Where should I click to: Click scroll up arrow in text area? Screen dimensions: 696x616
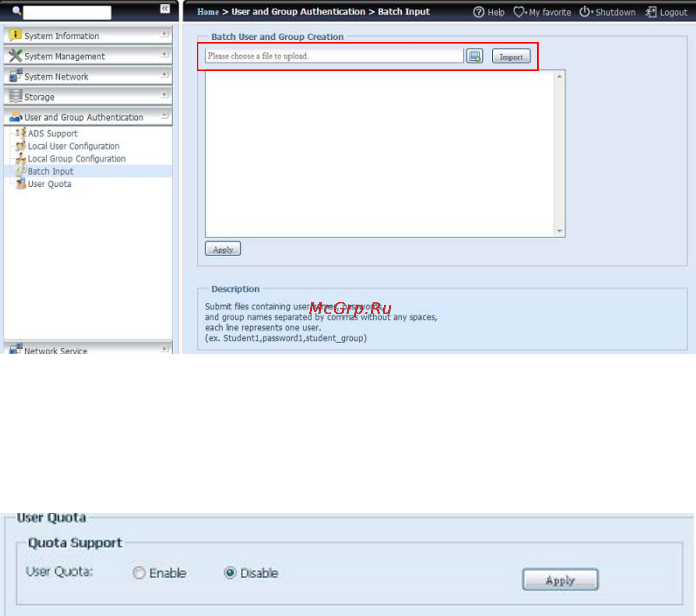coord(559,76)
